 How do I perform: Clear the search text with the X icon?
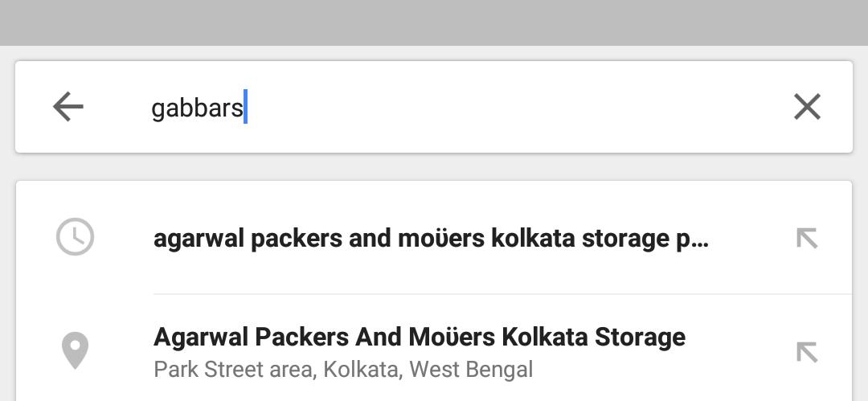[807, 106]
